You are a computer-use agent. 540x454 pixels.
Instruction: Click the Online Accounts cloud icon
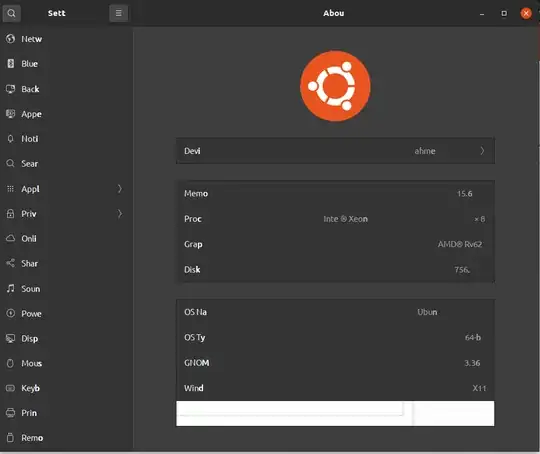[x=10, y=238]
